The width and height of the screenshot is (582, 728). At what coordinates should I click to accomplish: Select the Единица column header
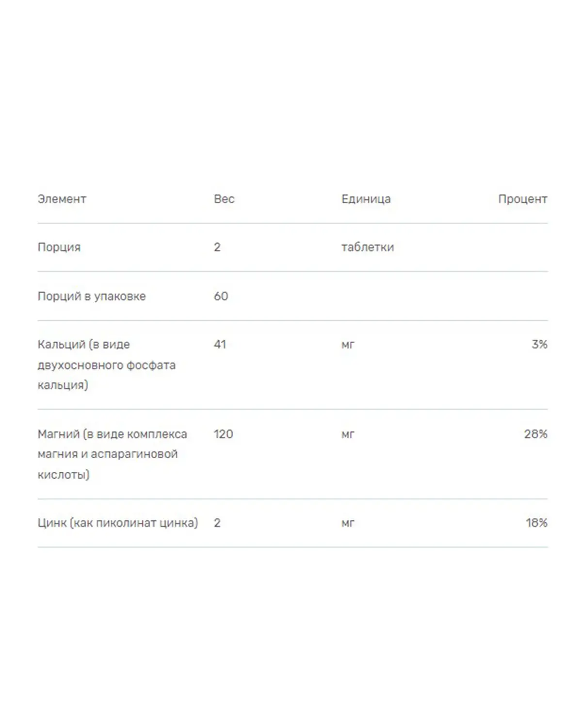pyautogui.click(x=366, y=199)
